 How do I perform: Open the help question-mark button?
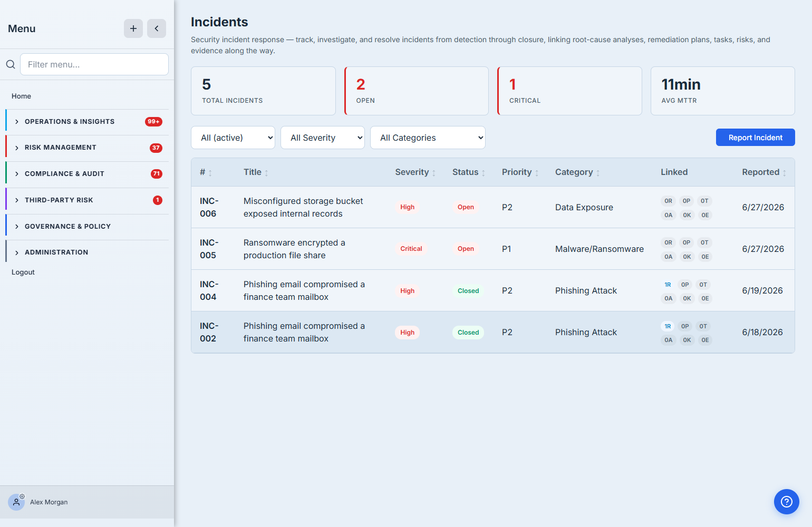click(787, 502)
